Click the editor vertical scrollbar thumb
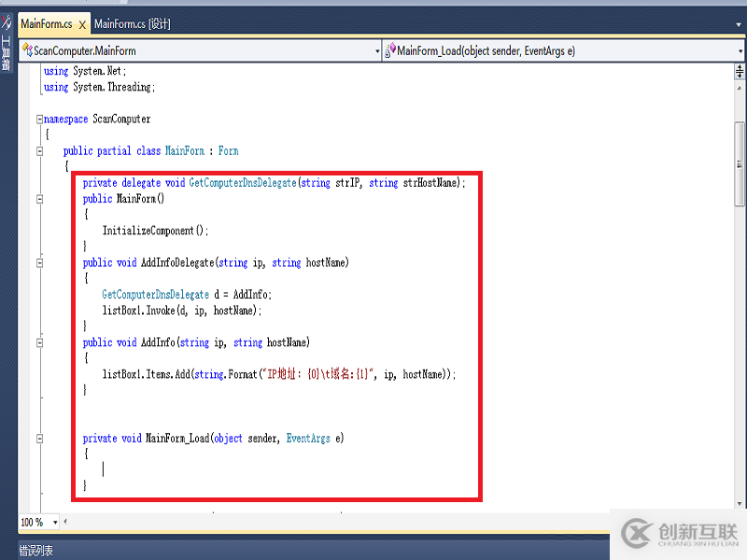Screen dimensions: 747x560 740,164
